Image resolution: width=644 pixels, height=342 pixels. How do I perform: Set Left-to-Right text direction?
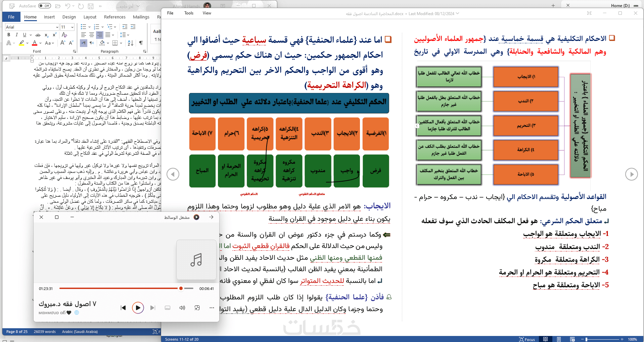point(92,43)
